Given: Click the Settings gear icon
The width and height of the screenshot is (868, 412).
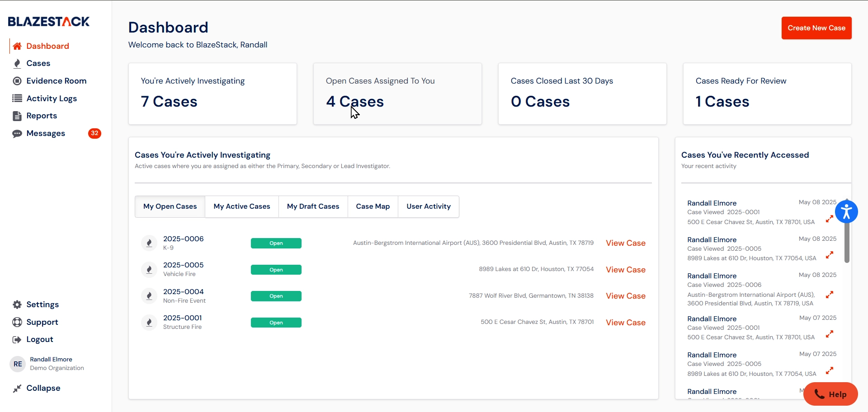Looking at the screenshot, I should coord(17,304).
